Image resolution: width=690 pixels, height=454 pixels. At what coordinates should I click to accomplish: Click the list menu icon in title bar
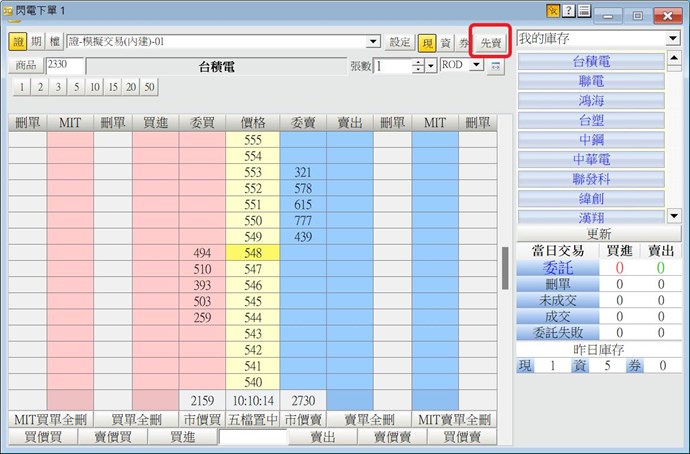[584, 12]
